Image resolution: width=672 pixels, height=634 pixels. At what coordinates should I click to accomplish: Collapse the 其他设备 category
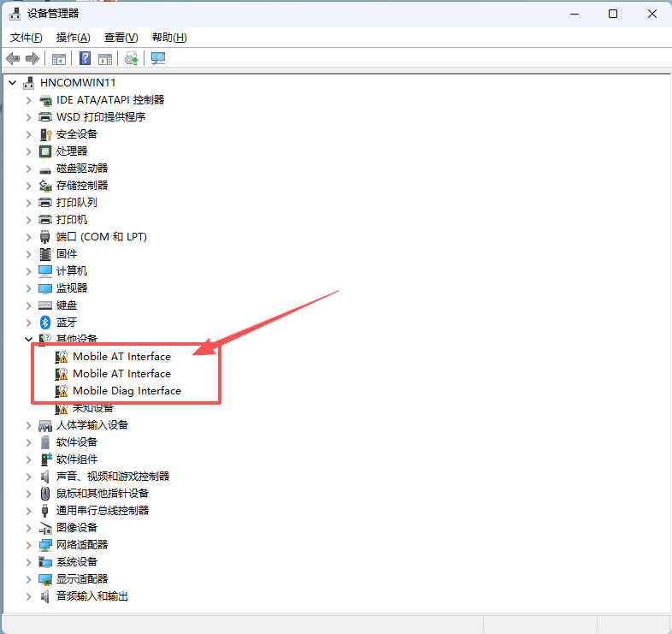point(28,339)
